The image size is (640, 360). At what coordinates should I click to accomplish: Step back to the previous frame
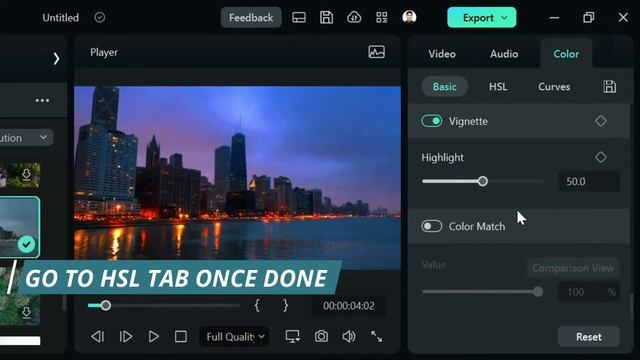coord(98,337)
